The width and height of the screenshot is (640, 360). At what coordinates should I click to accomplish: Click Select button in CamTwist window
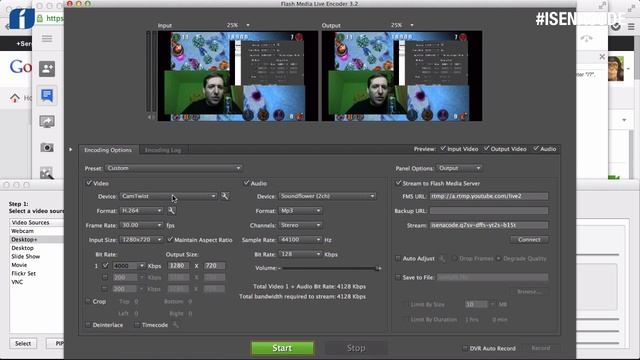point(23,343)
